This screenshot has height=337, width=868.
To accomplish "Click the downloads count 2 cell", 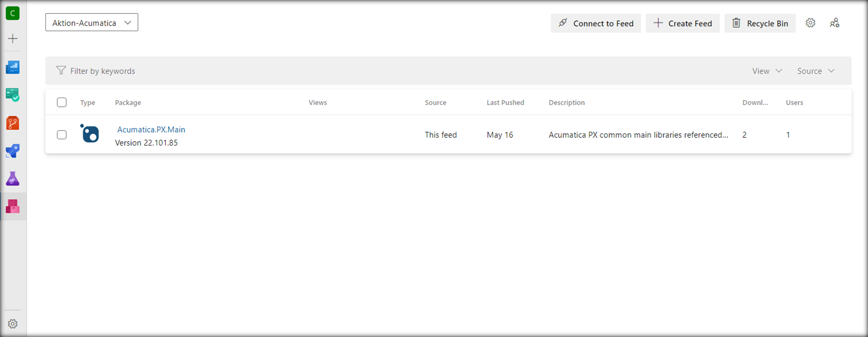I will (x=745, y=135).
